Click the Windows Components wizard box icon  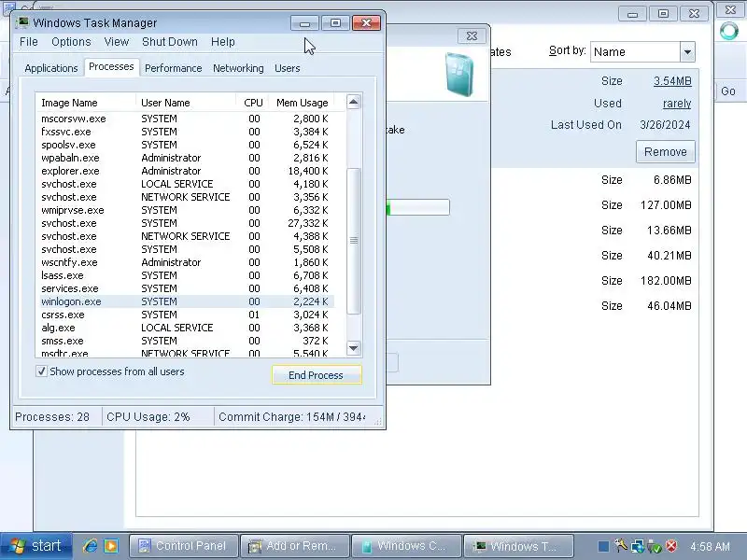[458, 75]
